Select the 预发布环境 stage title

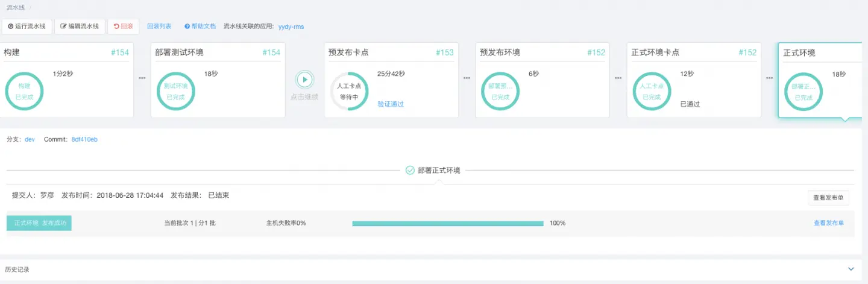[500, 52]
